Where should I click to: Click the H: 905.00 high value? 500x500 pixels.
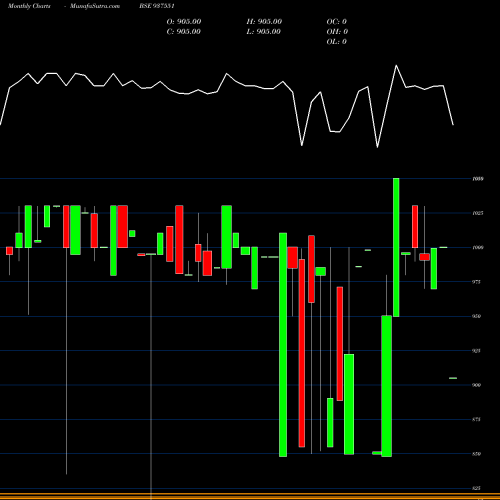pyautogui.click(x=264, y=22)
